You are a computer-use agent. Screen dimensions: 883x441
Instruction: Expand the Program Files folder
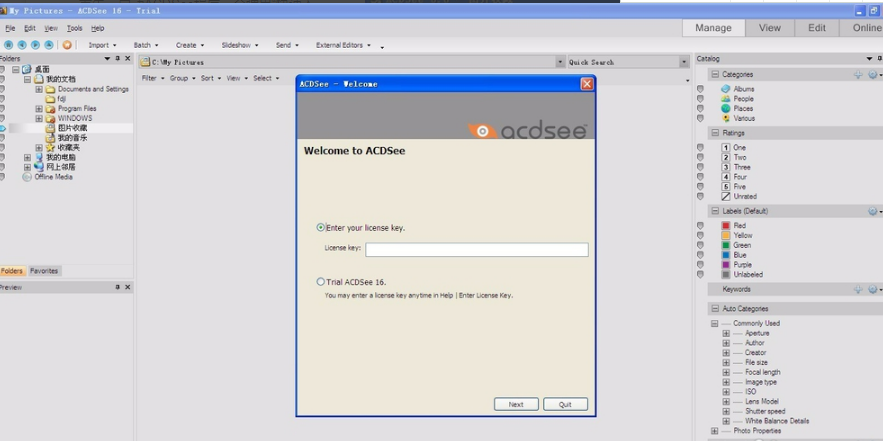39,109
